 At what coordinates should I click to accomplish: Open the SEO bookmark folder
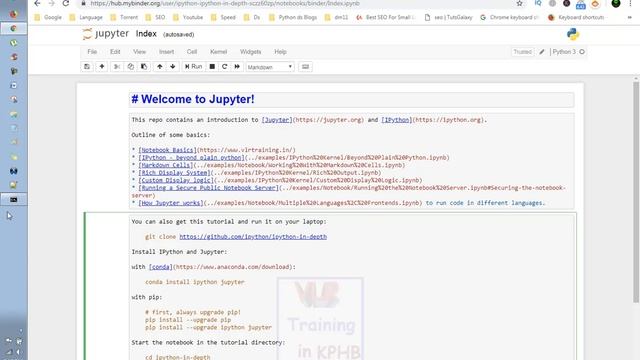[155, 18]
